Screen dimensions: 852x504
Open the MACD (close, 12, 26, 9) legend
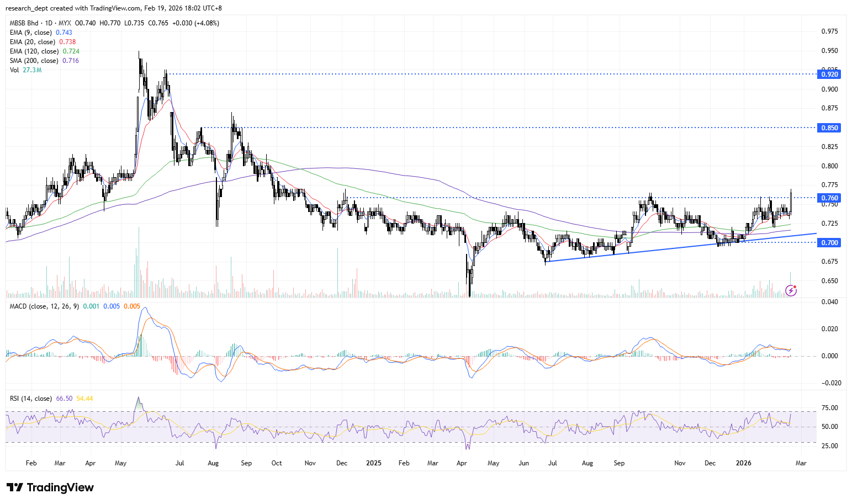coord(44,306)
